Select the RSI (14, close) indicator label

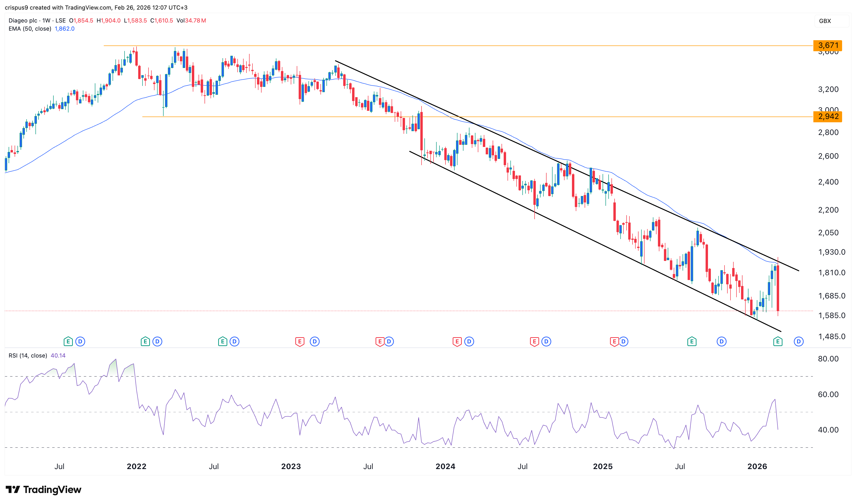pos(28,356)
